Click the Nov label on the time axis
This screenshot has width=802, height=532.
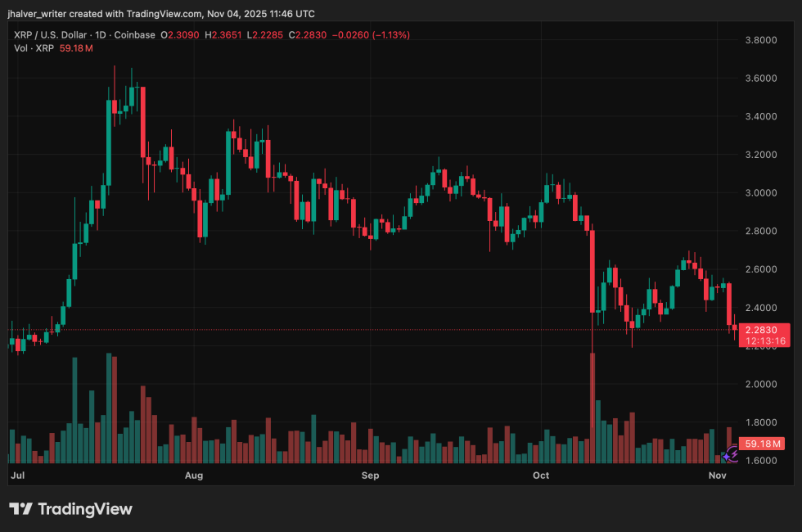coord(717,475)
